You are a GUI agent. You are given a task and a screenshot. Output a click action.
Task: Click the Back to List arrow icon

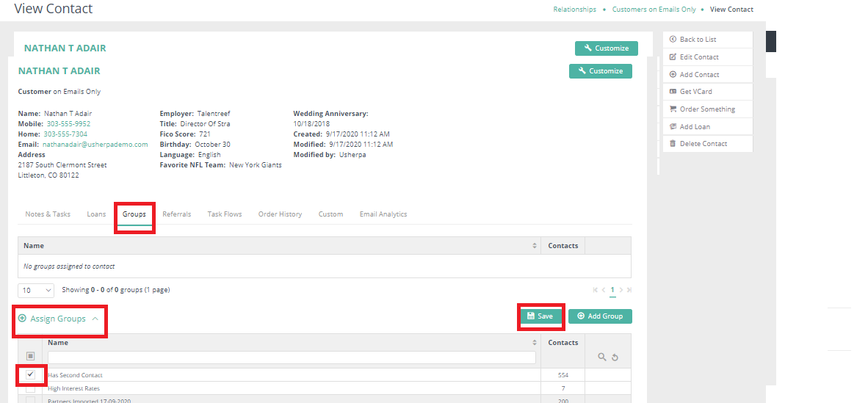pos(673,40)
